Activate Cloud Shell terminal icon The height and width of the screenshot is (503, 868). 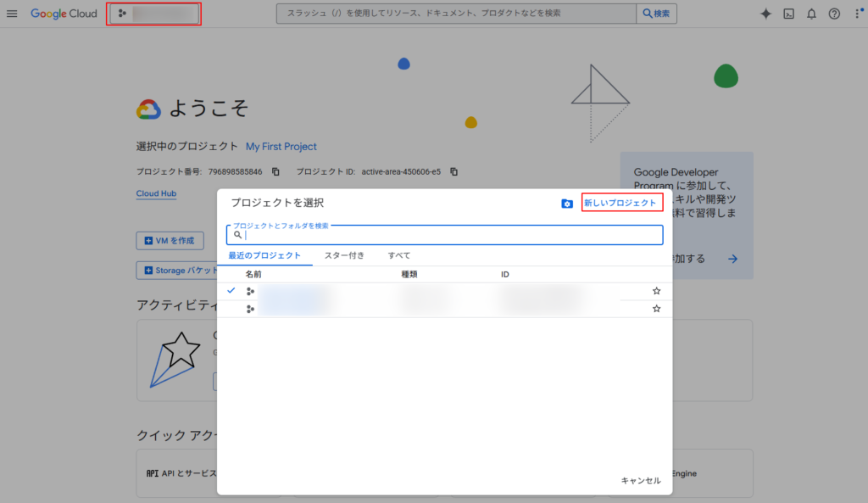(788, 14)
